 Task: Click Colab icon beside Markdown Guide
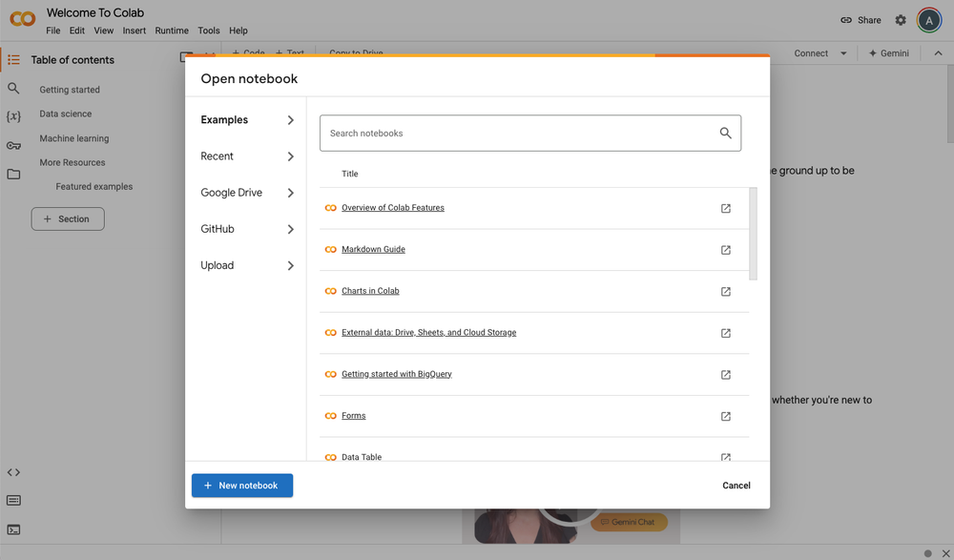330,250
